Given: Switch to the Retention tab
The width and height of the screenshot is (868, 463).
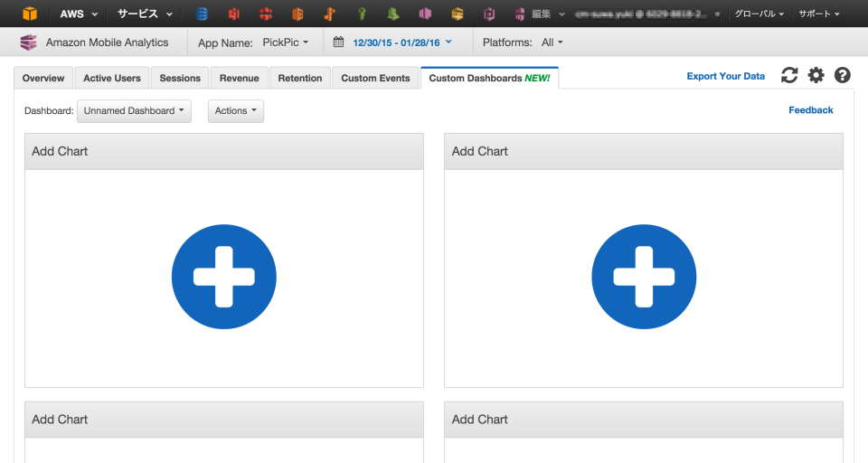Looking at the screenshot, I should tap(300, 78).
